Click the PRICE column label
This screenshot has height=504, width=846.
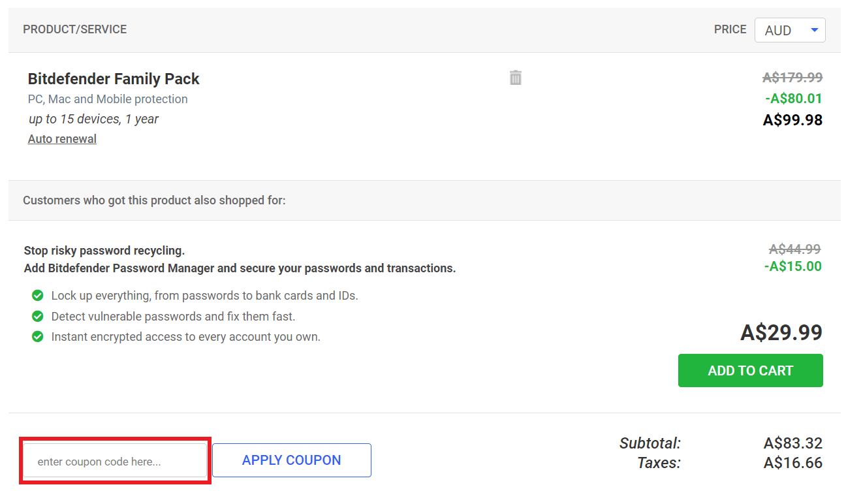click(730, 29)
